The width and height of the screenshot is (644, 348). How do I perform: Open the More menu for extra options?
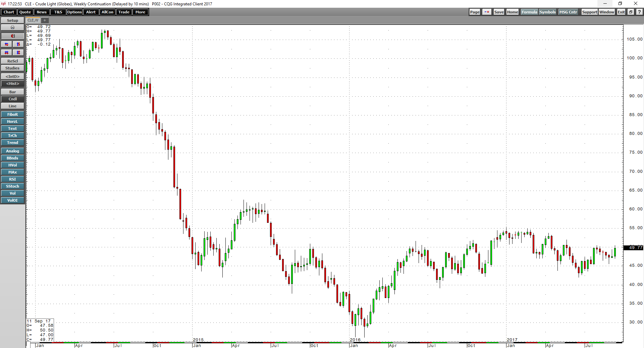(140, 12)
